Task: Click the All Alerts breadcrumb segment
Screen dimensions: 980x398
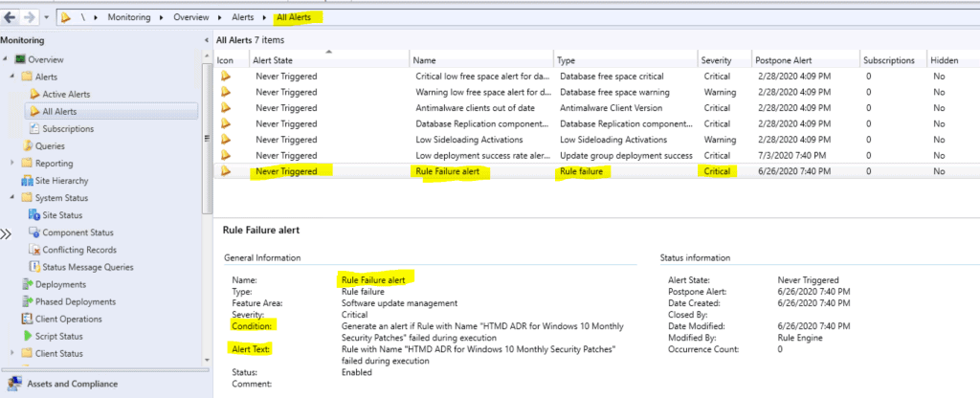Action: pos(294,17)
